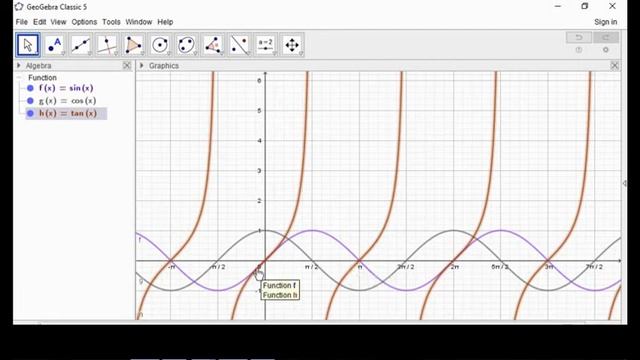Click the 3π label on x-axis

coord(549,267)
